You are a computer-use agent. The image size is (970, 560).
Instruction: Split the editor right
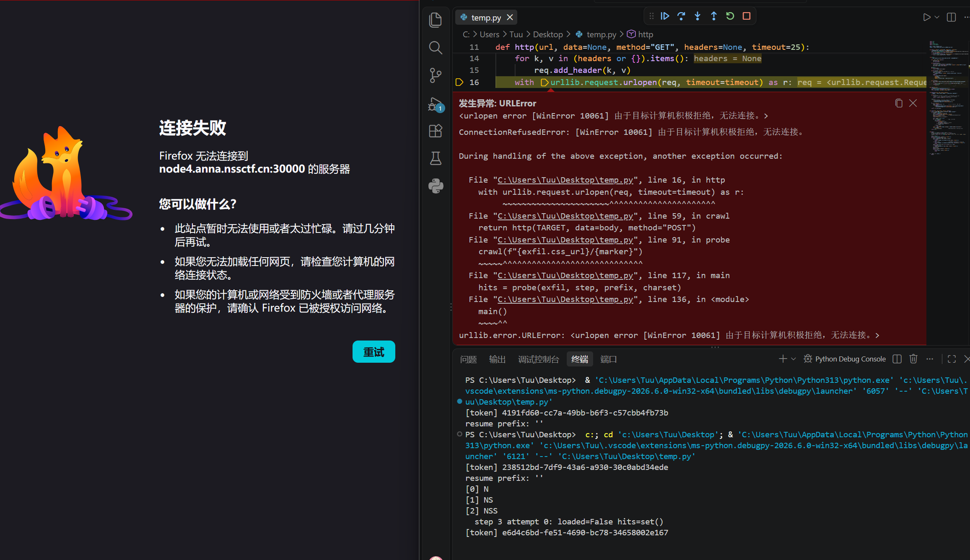(x=952, y=17)
